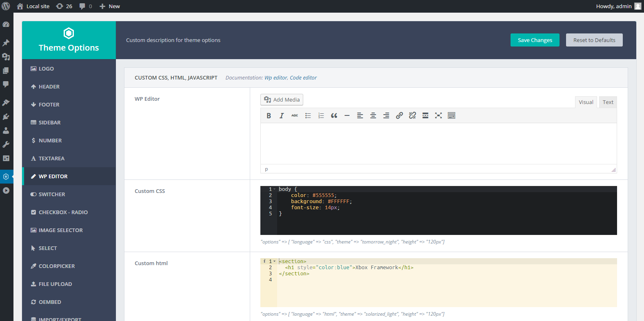Viewport: 644px width, 321px height.
Task: Toggle bold formatting in WP Editor toolbar
Action: (x=269, y=116)
